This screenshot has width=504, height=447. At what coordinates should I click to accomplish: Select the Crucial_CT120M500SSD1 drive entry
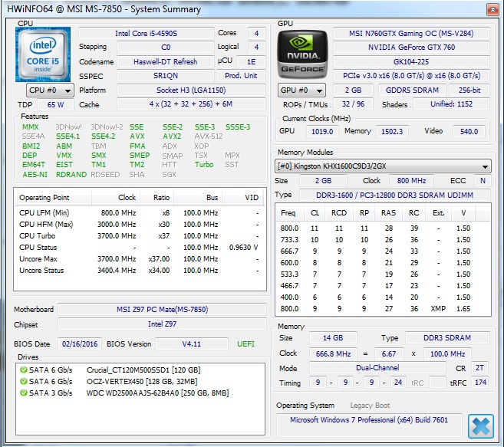coord(140,370)
